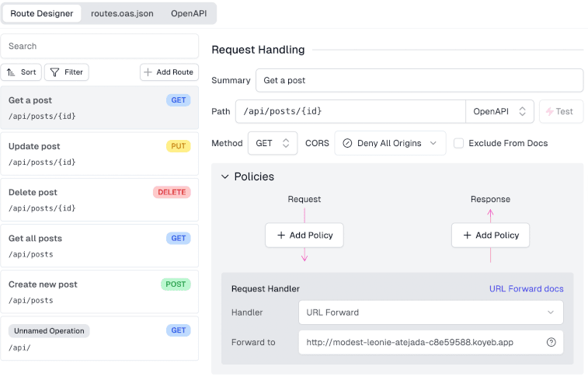Viewport: 588px width, 377px height.
Task: Select the Delete post route
Action: pos(99,199)
